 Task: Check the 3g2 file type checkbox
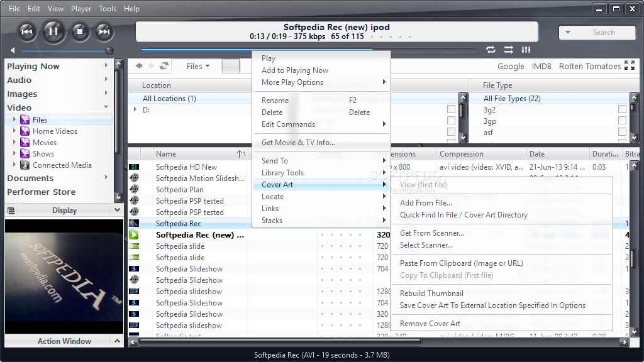tap(622, 109)
